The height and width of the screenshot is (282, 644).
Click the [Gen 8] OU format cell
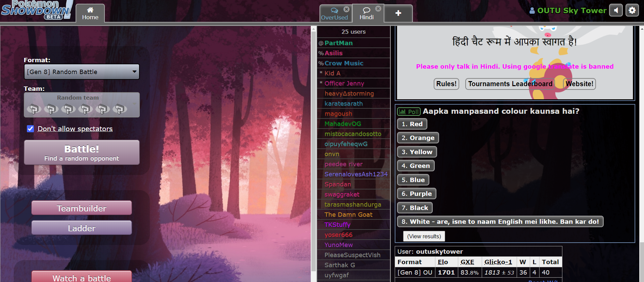415,272
